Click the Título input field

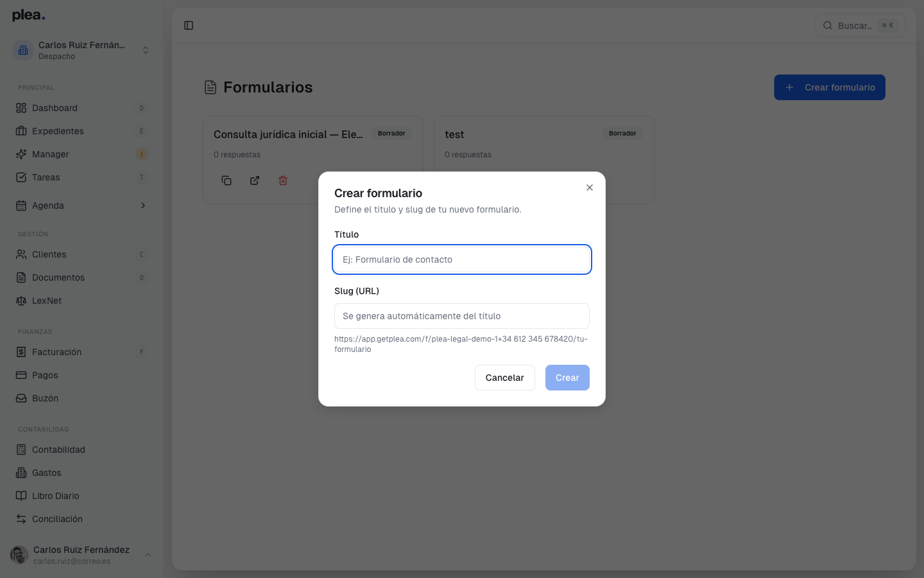point(461,259)
